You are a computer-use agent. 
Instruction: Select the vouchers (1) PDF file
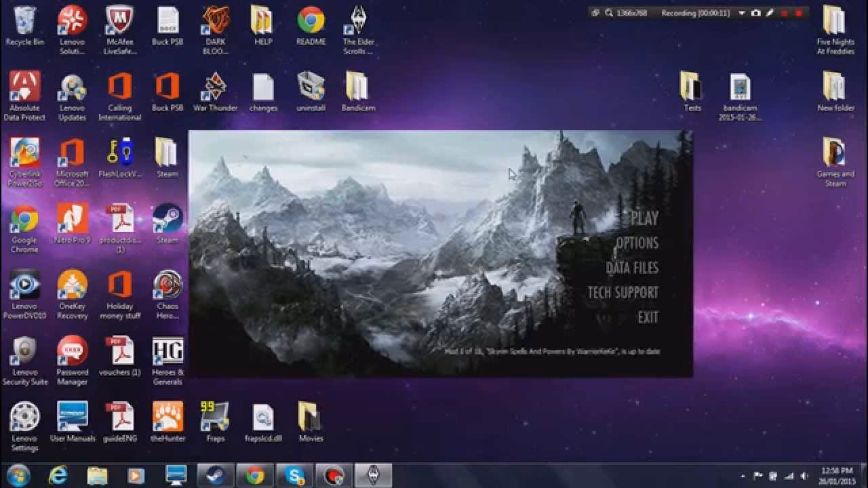pyautogui.click(x=119, y=356)
